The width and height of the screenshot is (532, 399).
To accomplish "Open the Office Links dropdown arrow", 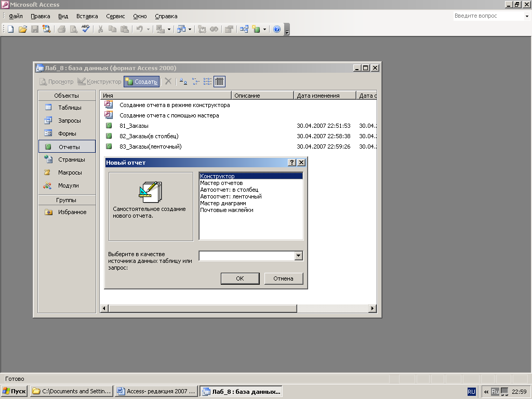I will click(169, 29).
